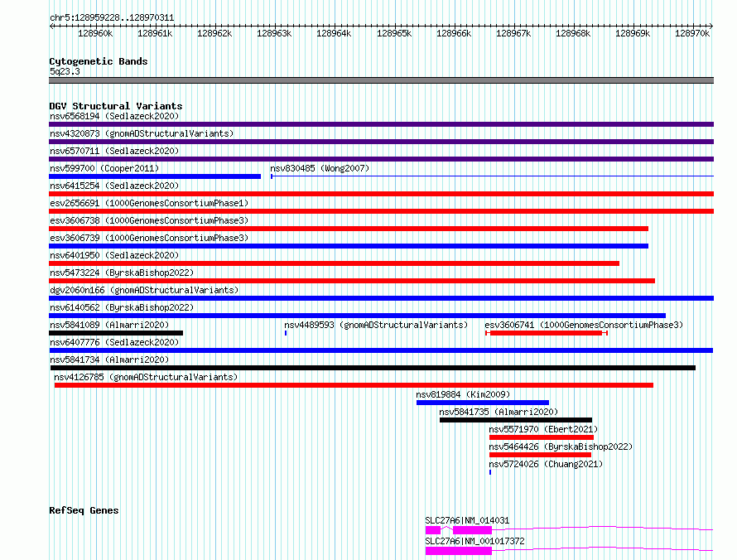Click the Cytogenetic Bands track title
The width and height of the screenshot is (737, 560).
pyautogui.click(x=99, y=61)
